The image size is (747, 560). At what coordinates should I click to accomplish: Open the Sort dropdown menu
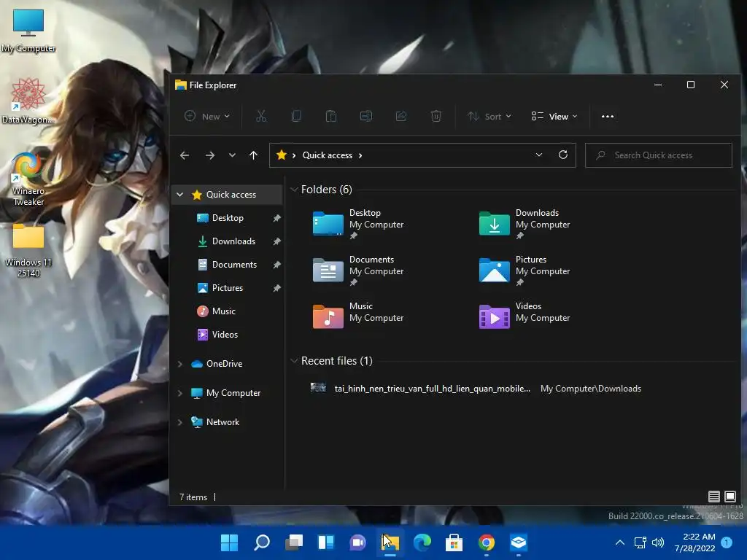(x=489, y=116)
